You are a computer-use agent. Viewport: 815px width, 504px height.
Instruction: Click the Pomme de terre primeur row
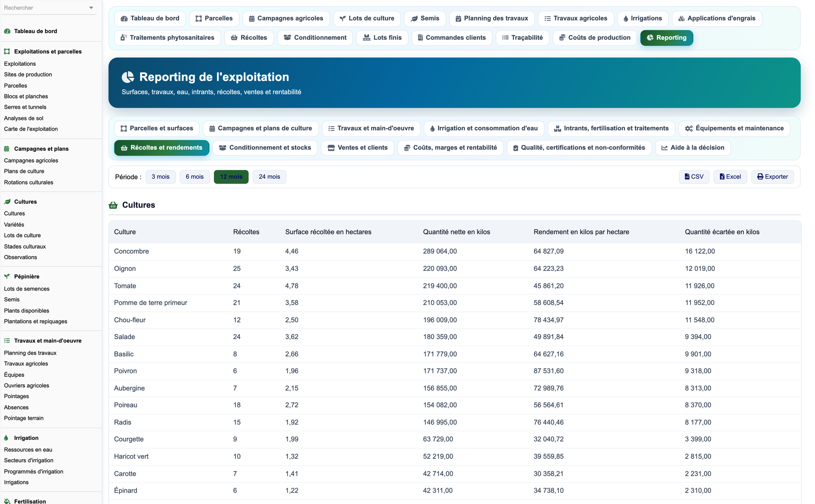point(455,303)
